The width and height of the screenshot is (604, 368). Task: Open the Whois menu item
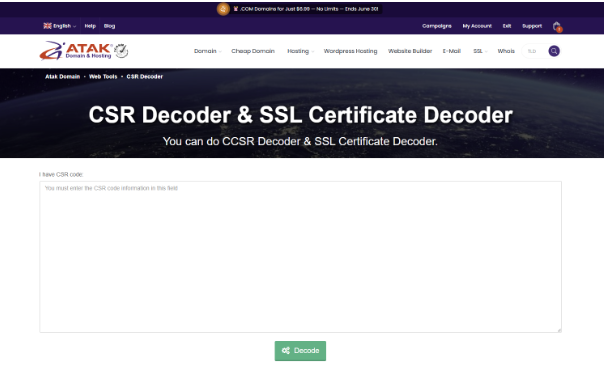pos(506,51)
